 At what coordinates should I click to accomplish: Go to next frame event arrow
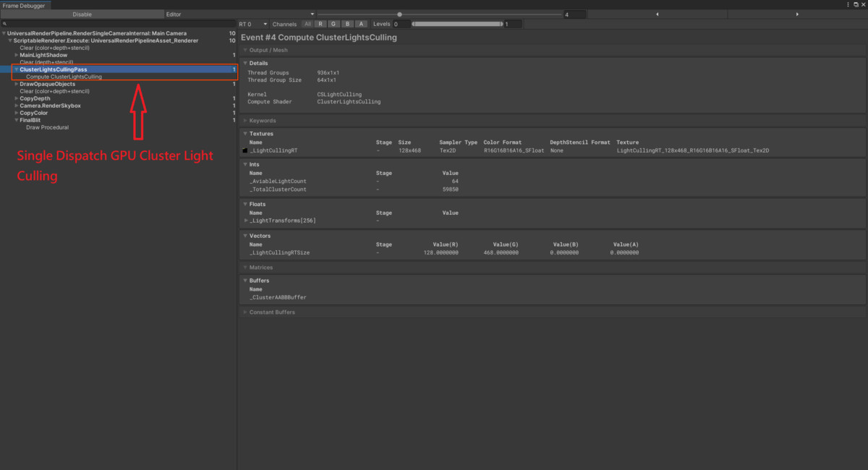pos(797,14)
